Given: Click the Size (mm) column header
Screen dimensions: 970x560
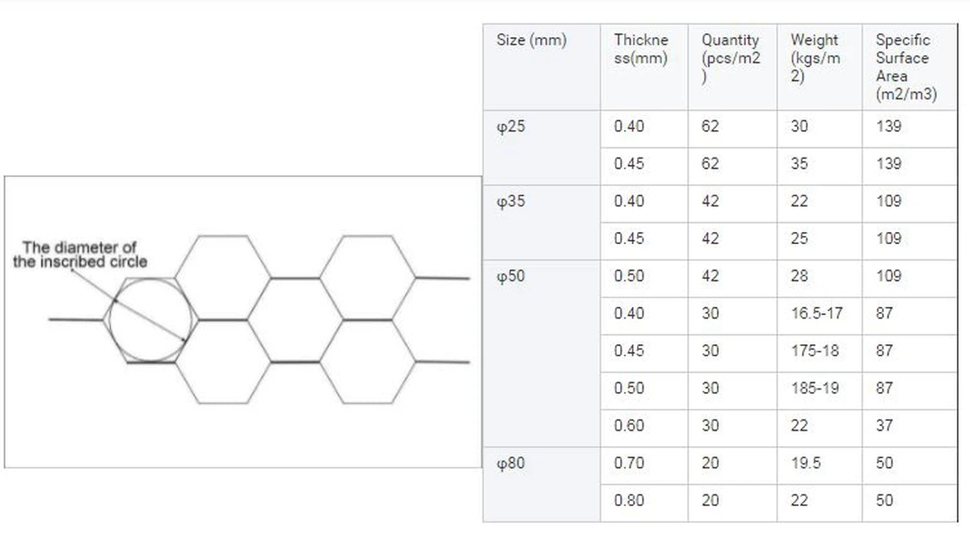Looking at the screenshot, I should pyautogui.click(x=532, y=40).
